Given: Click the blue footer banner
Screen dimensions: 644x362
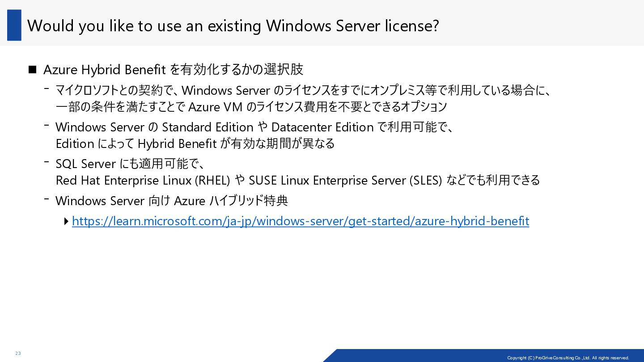Looking at the screenshot, I should pyautogui.click(x=483, y=355).
